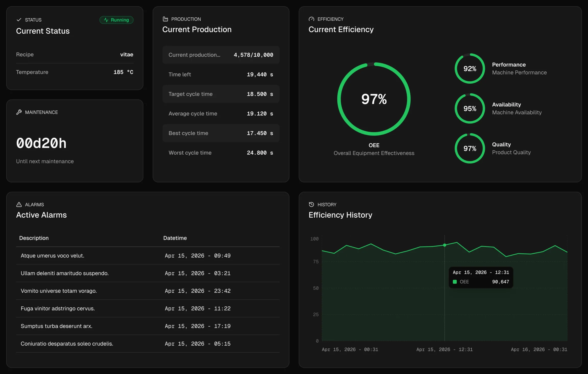Click the Best cycle time value '17.450 s'
The height and width of the screenshot is (374, 588).
click(260, 133)
